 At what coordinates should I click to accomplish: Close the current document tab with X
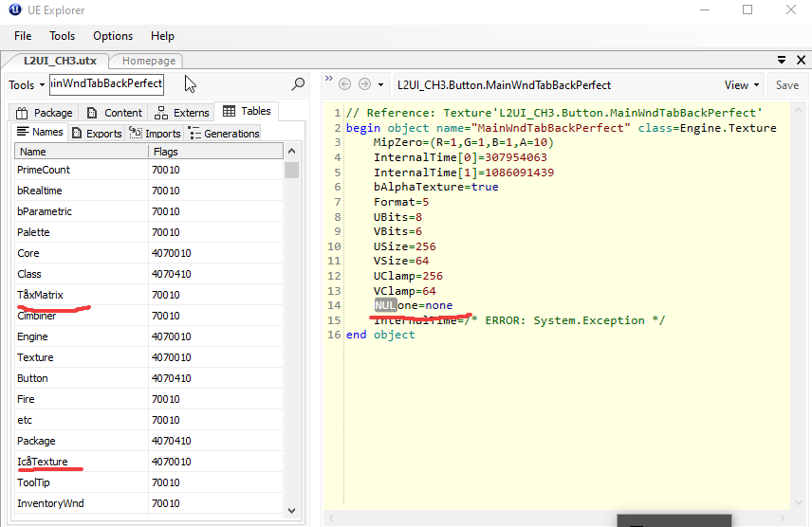[x=801, y=60]
